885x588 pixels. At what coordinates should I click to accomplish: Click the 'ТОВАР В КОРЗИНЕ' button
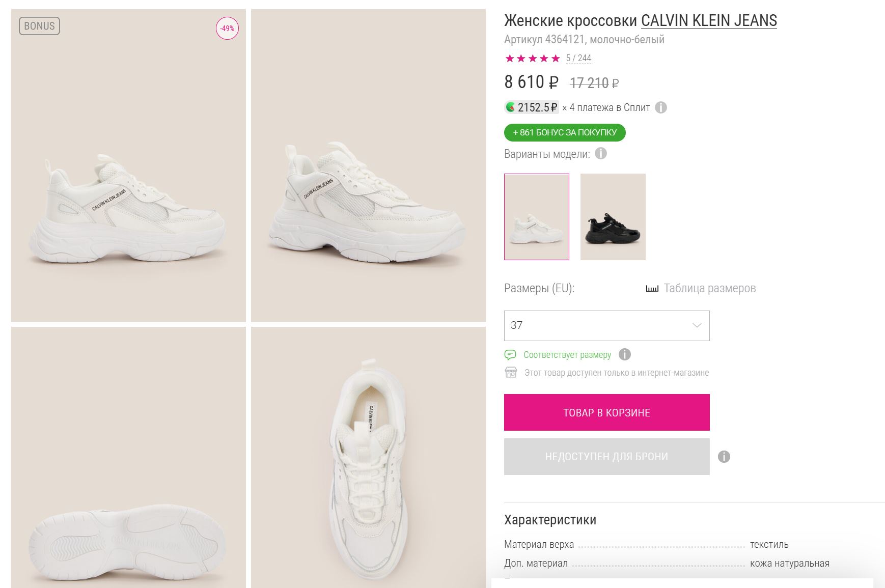click(x=606, y=412)
